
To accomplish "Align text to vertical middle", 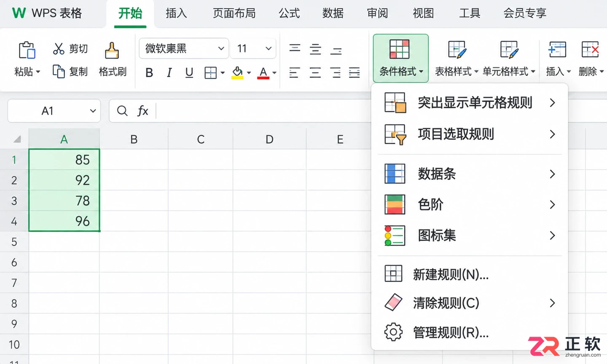I will pyautogui.click(x=315, y=49).
